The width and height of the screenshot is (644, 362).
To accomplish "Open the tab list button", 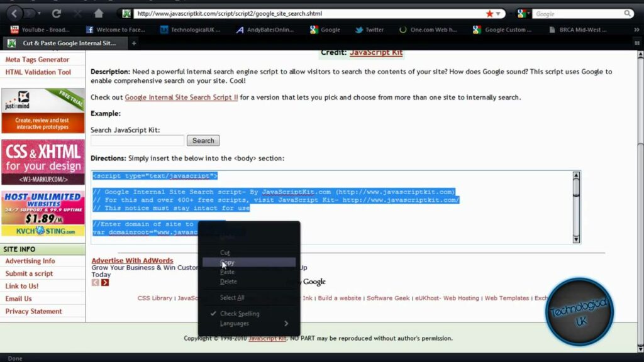I will (x=637, y=43).
